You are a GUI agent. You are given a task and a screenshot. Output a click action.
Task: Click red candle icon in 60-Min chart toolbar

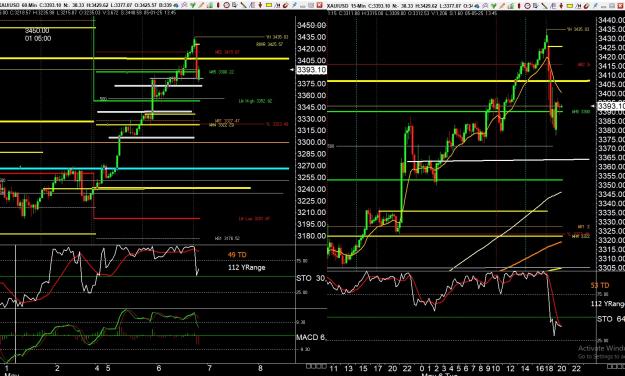point(218,5)
